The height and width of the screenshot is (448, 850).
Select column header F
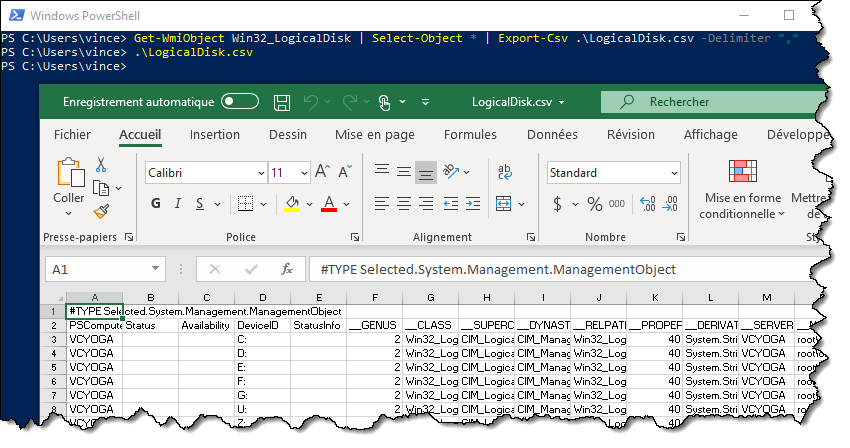[375, 298]
